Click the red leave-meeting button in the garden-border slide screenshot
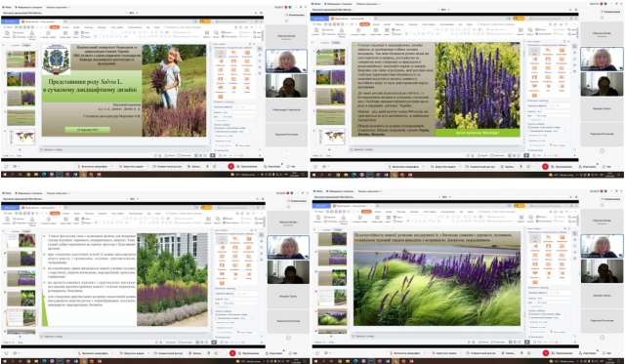This screenshot has width=625, height=364. 232,353
